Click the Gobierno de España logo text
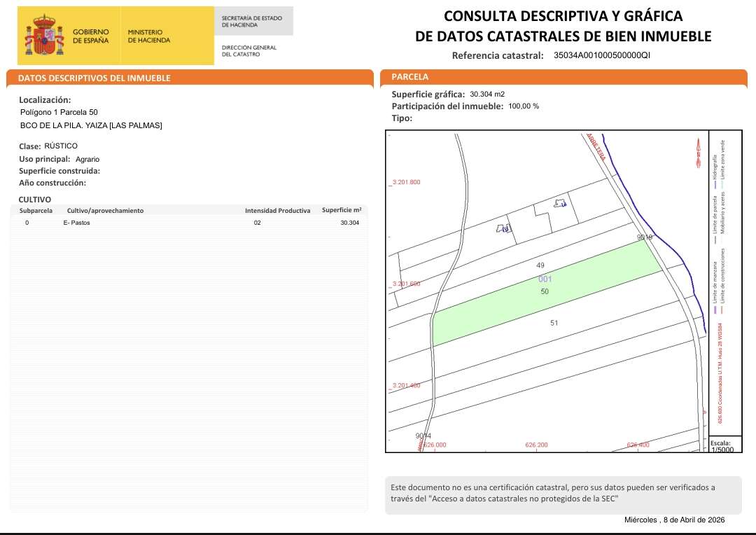This screenshot has height=535, width=756. click(x=91, y=36)
